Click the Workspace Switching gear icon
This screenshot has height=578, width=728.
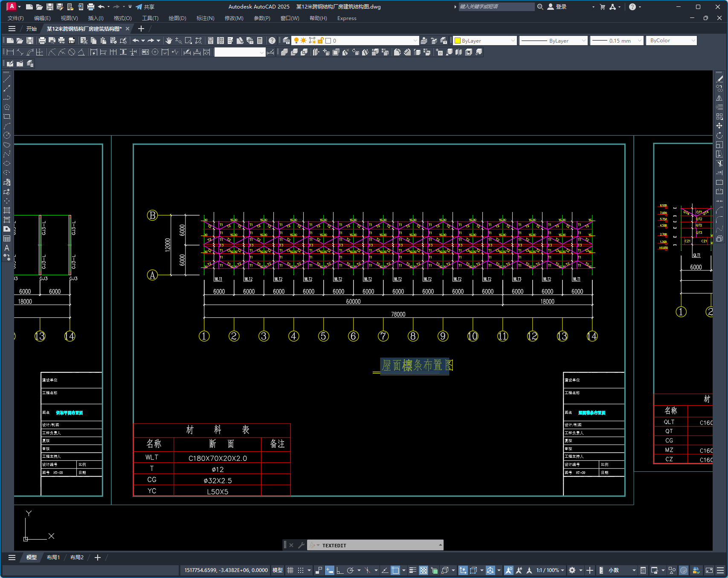click(x=572, y=570)
